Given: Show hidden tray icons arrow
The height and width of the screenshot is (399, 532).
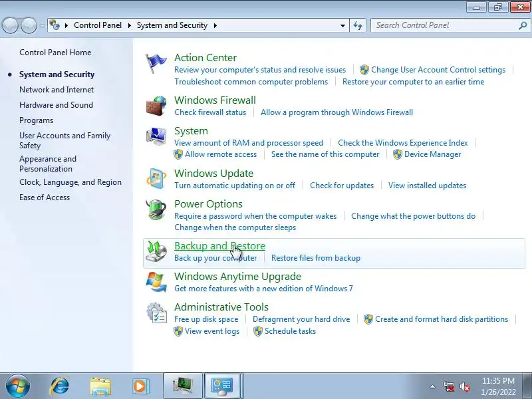Looking at the screenshot, I should pos(433,386).
